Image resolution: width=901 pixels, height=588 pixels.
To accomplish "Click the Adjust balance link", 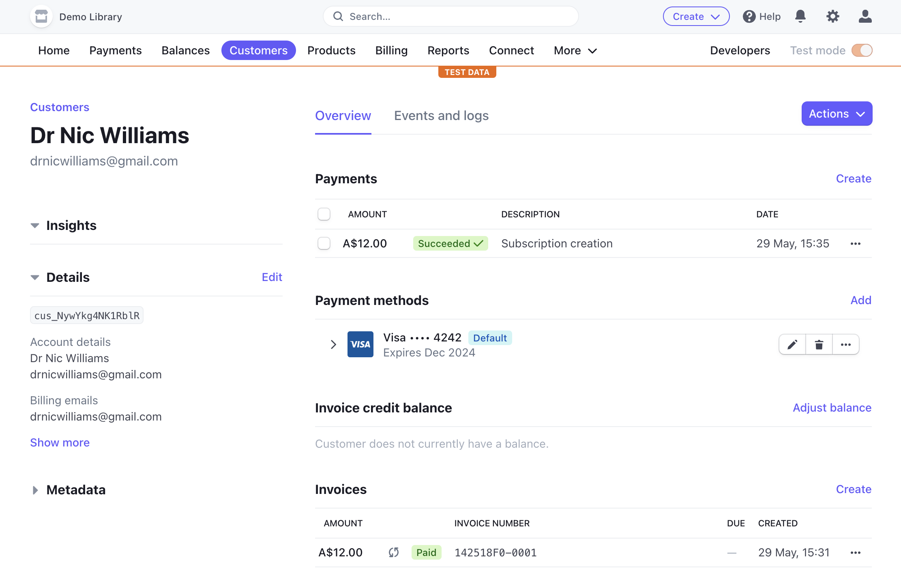I will pos(832,408).
